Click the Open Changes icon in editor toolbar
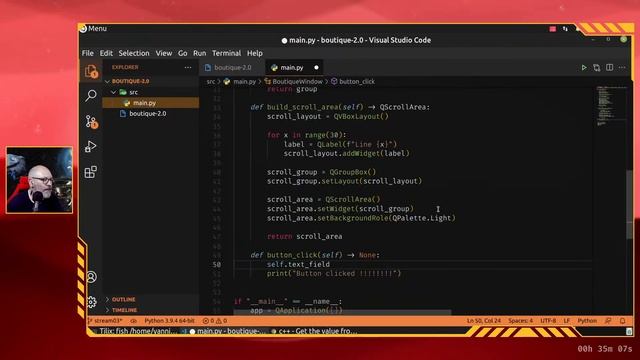640x360 pixels. (597, 67)
